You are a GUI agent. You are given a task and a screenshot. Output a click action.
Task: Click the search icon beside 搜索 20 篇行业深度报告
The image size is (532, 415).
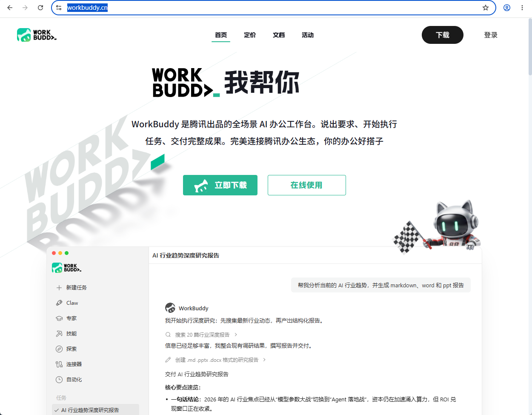pyautogui.click(x=168, y=335)
